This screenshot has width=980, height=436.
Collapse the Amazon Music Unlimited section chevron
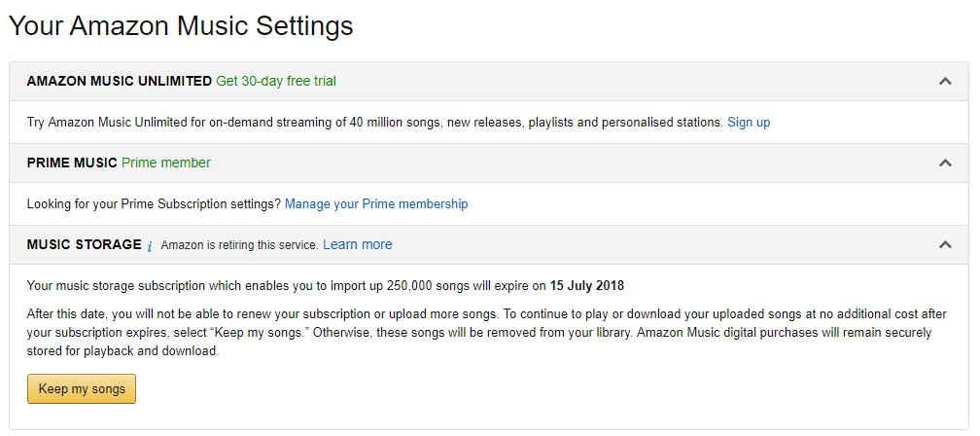click(945, 82)
